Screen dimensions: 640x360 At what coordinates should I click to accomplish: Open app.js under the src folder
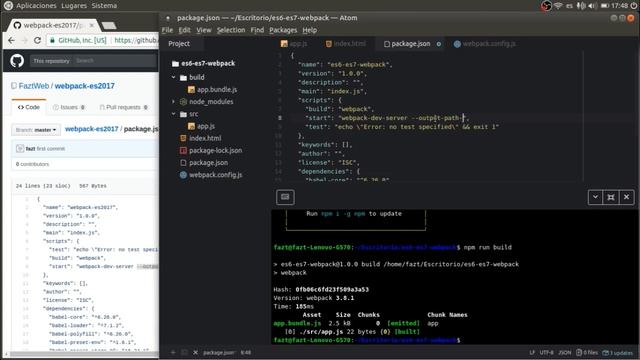pos(202,126)
